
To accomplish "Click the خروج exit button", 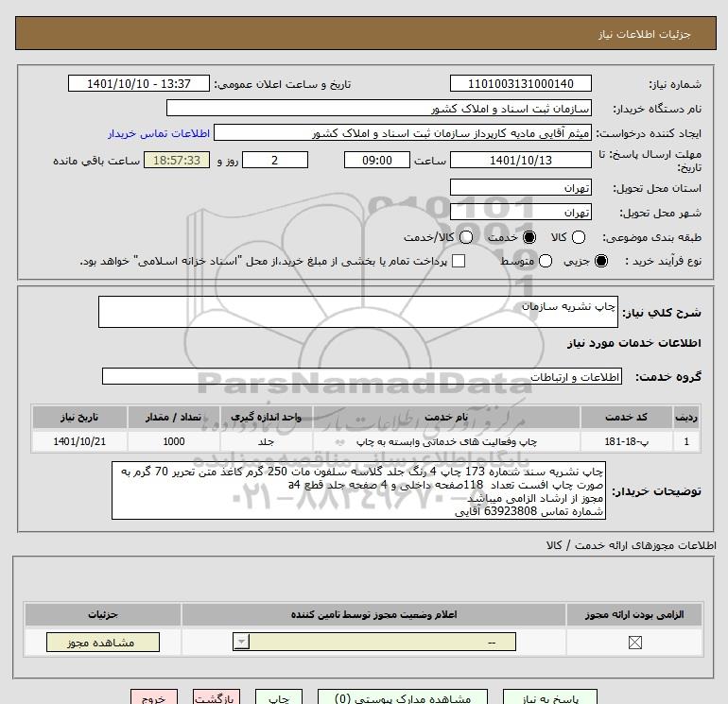I will click(154, 697).
